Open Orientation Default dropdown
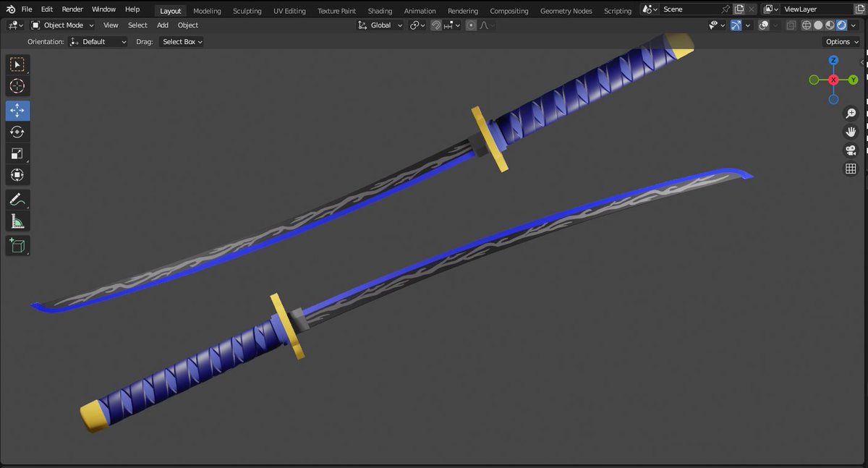 (x=98, y=42)
